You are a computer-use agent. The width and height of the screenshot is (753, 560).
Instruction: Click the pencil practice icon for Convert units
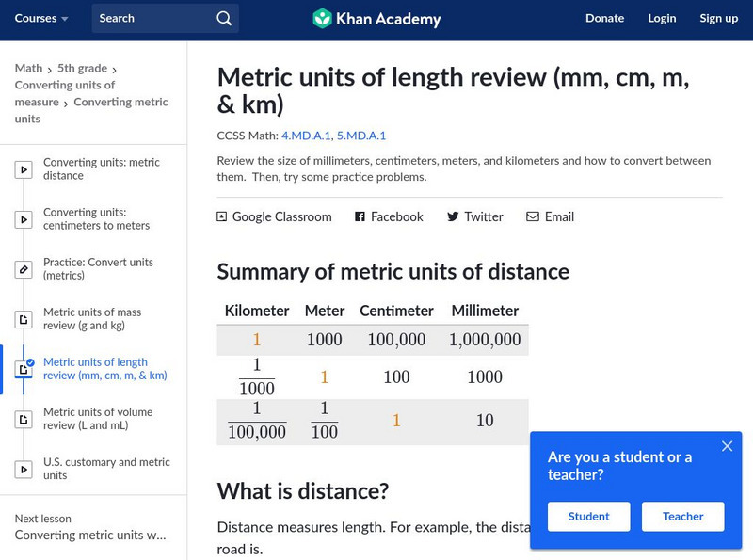(24, 270)
